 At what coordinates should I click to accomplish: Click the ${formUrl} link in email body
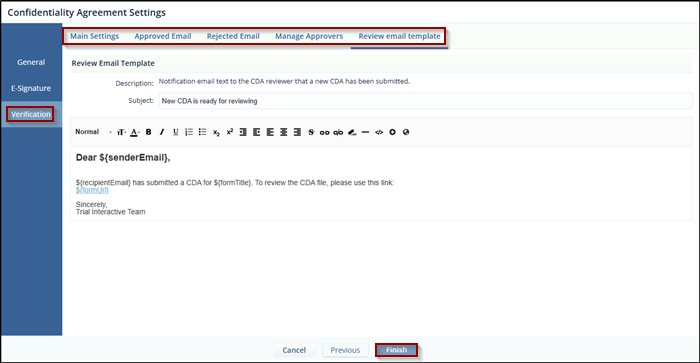92,190
